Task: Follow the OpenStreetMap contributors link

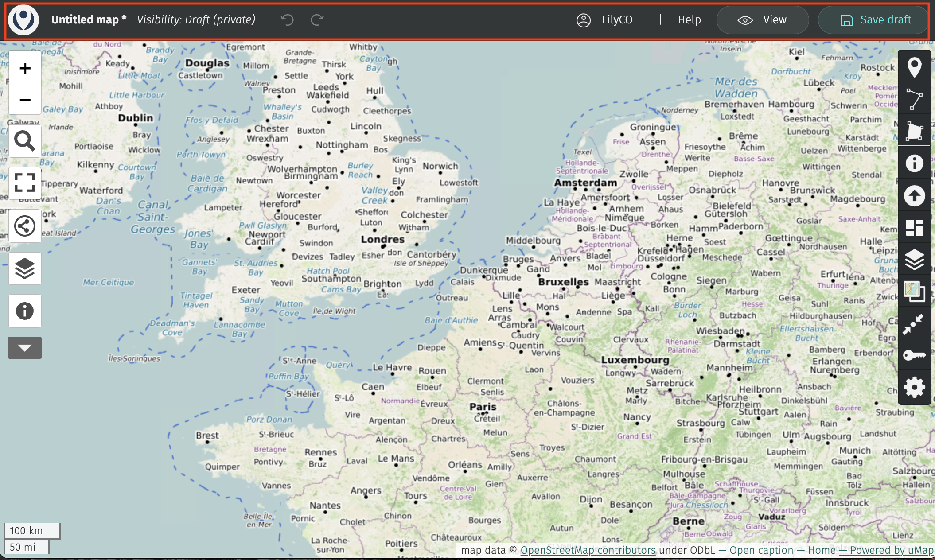Action: (588, 550)
